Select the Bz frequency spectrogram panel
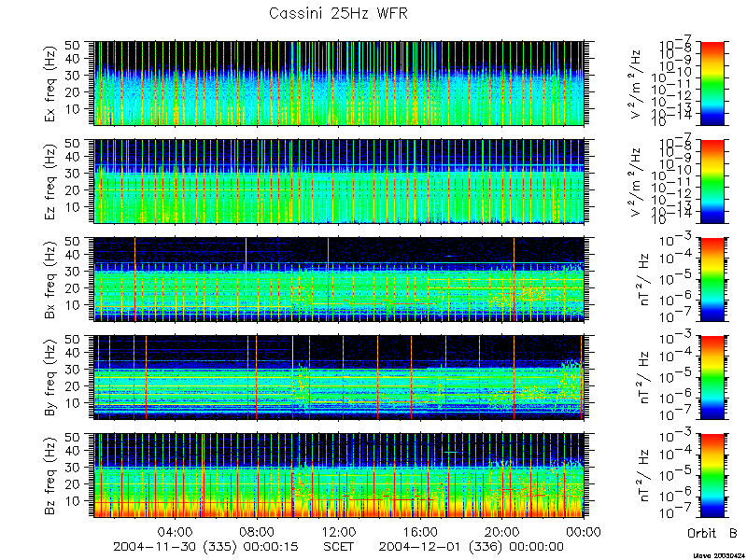This screenshot has width=747, height=560. tap(339, 475)
